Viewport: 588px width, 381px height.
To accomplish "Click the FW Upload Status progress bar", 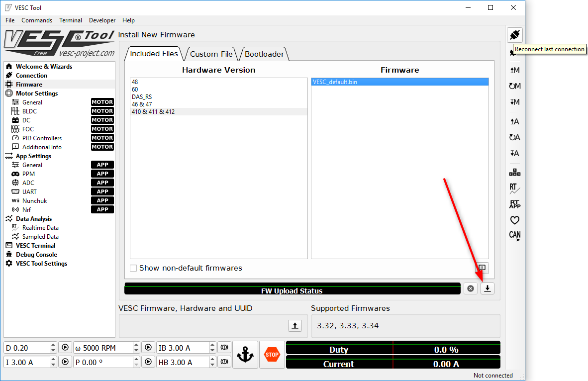I will [292, 288].
